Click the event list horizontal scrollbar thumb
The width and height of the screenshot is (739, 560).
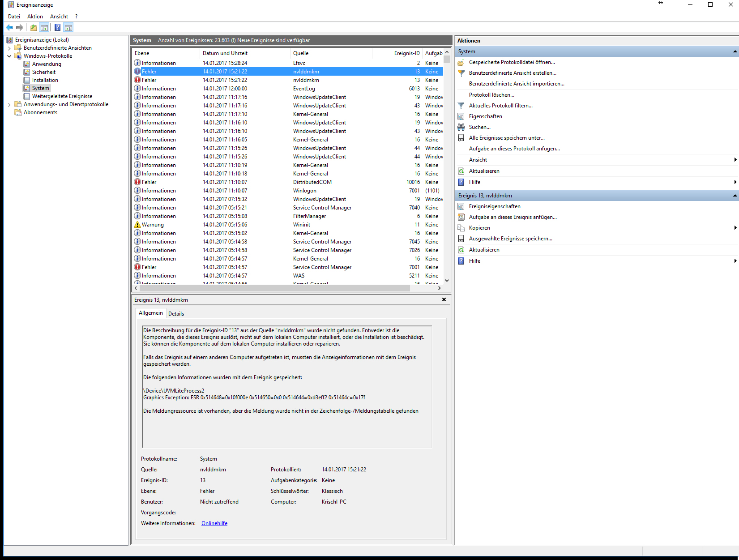[274, 288]
